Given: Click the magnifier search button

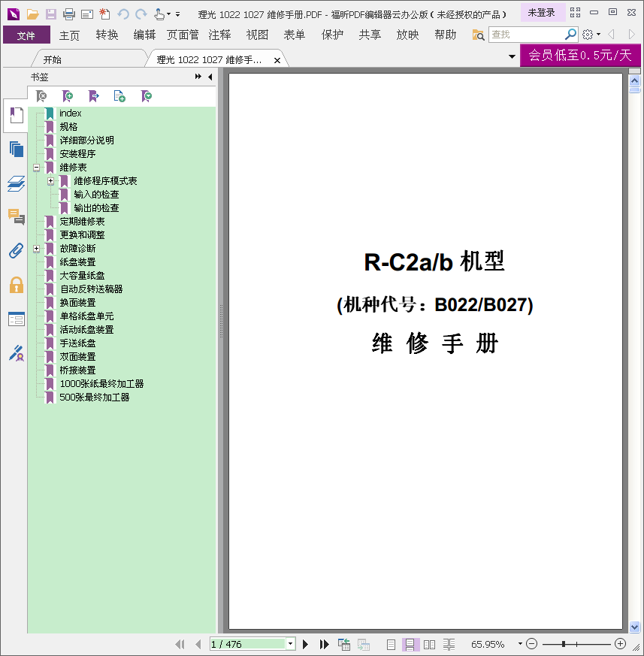Looking at the screenshot, I should tap(571, 35).
